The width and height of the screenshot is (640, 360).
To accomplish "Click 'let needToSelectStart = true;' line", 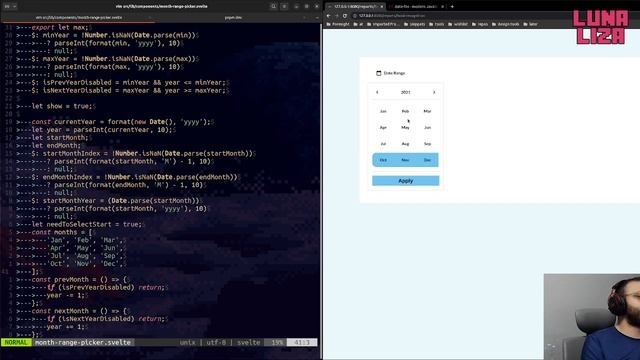I will coord(87,224).
